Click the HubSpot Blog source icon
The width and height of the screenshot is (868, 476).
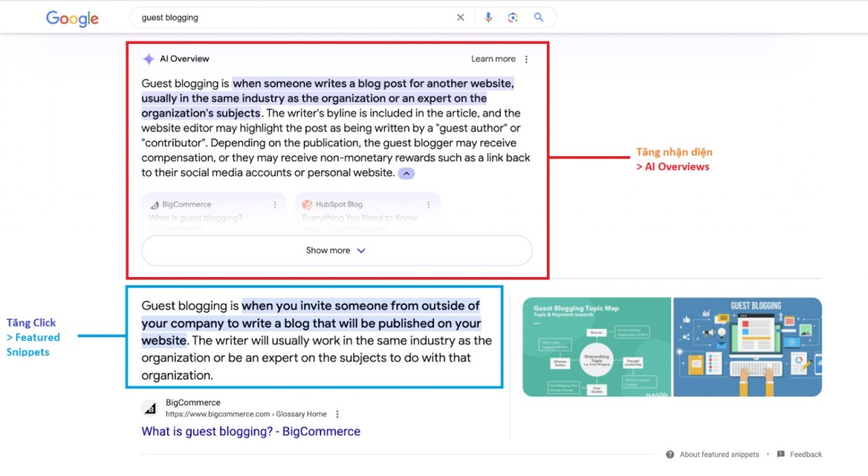pyautogui.click(x=307, y=205)
